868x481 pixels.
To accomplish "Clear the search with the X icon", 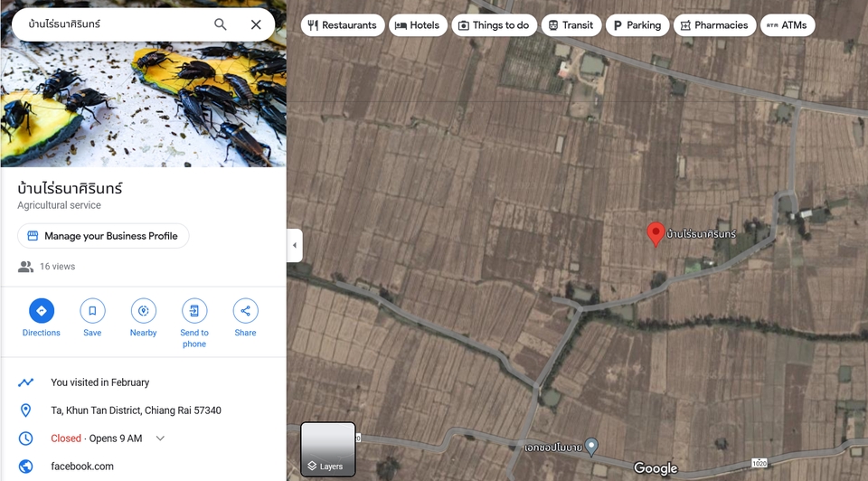I will coord(256,24).
